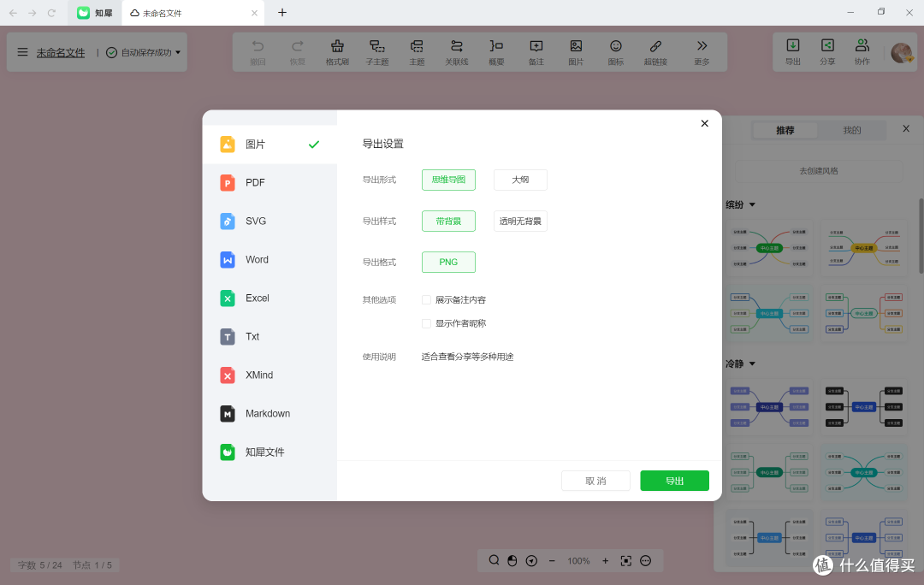The width and height of the screenshot is (924, 585).
Task: Select XMind export type
Action: point(269,375)
